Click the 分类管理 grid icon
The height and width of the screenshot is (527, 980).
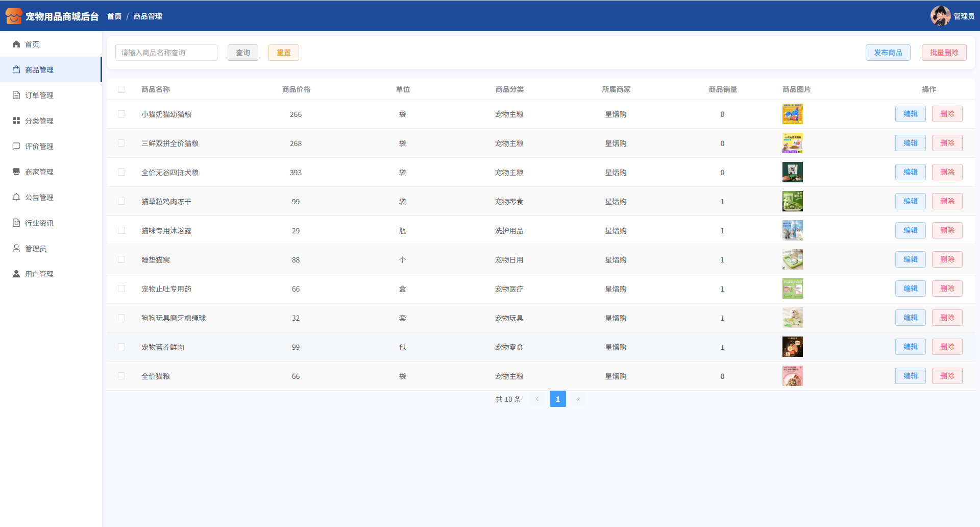(16, 121)
